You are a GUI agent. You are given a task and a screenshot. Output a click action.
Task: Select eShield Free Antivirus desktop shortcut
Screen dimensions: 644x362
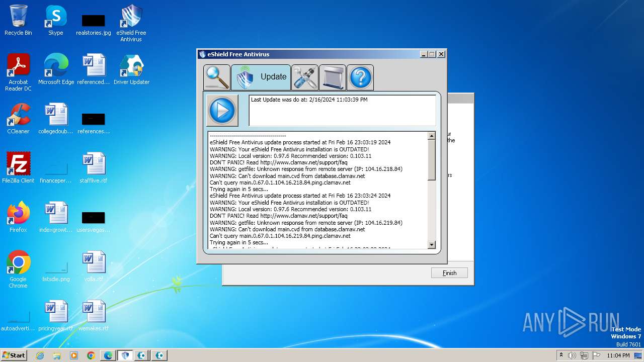(131, 23)
